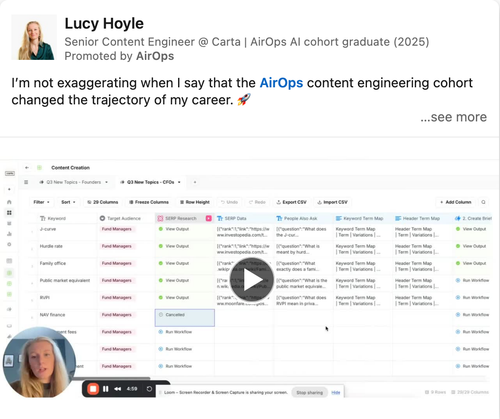Click the pink icon in SERP Research header
This screenshot has width=500, height=419.
coord(209,218)
